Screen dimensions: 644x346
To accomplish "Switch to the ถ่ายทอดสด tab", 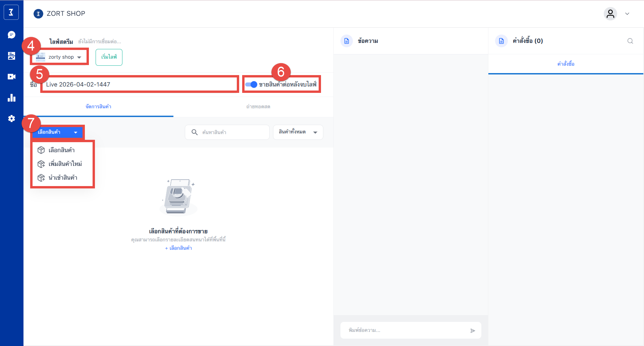I will click(x=258, y=107).
